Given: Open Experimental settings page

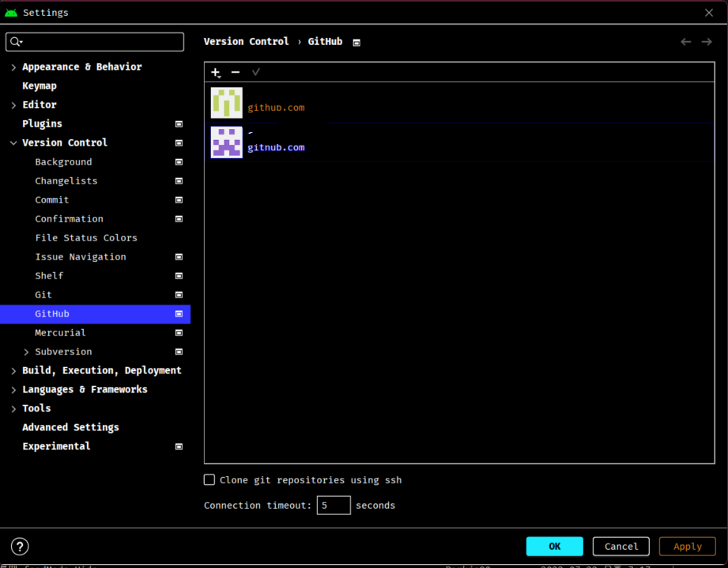Looking at the screenshot, I should [x=56, y=446].
